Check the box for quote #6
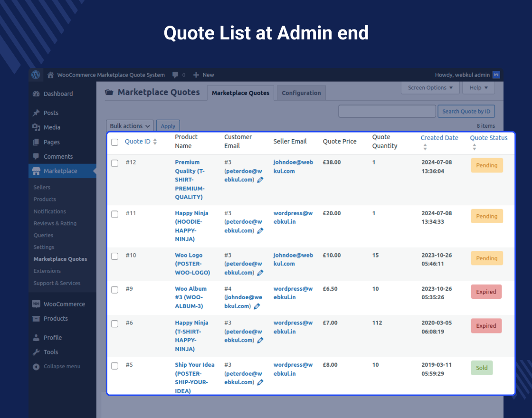This screenshot has height=418, width=532. [114, 323]
